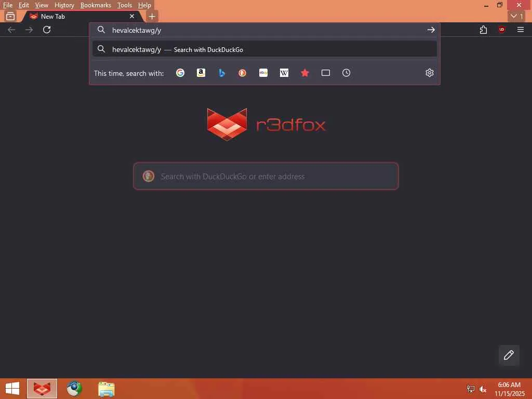Screen dimensions: 532x399
Task: Open the application hamburger menu
Action: (521, 30)
